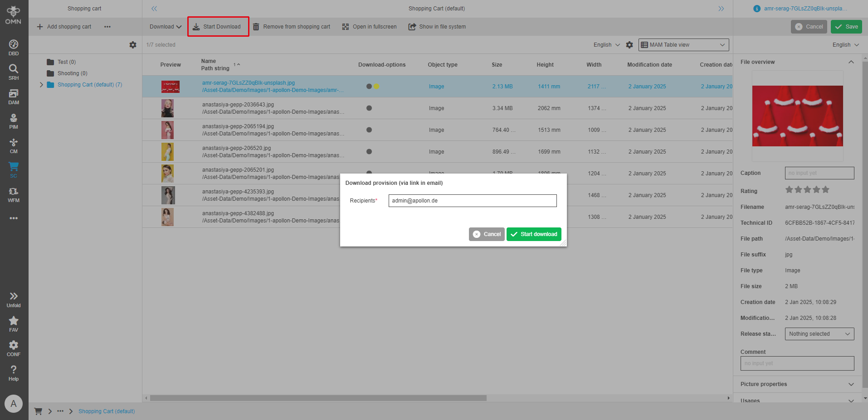Set rating with the fifth star
The image size is (868, 420).
click(x=825, y=190)
